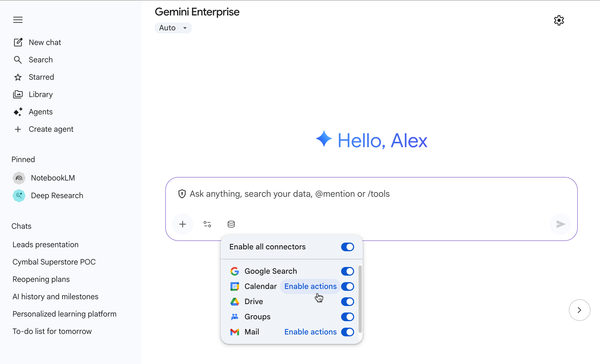Start a New chat
600x364 pixels.
click(x=45, y=42)
